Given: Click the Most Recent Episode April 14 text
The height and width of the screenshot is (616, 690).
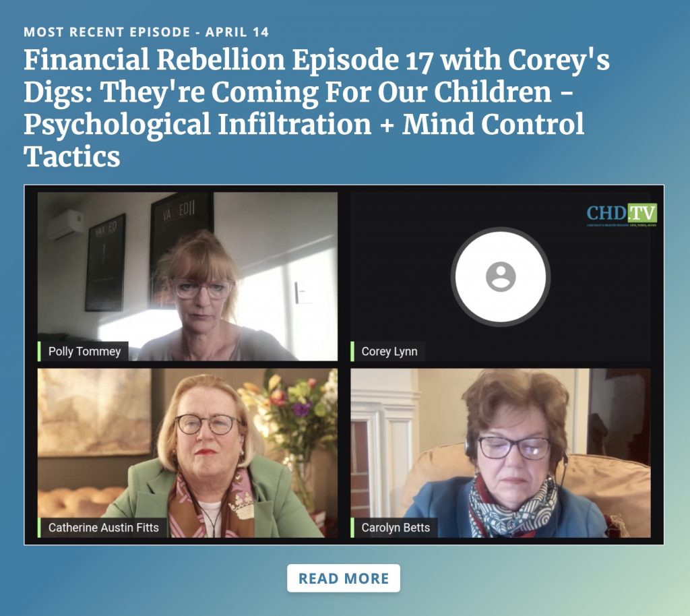Looking at the screenshot, I should coord(146,32).
